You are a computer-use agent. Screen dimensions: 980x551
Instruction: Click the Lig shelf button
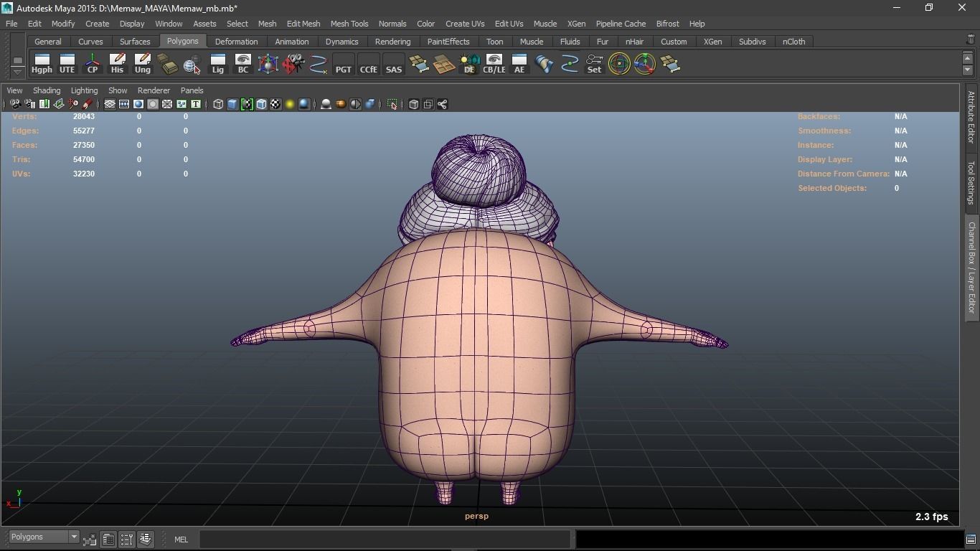pos(217,64)
